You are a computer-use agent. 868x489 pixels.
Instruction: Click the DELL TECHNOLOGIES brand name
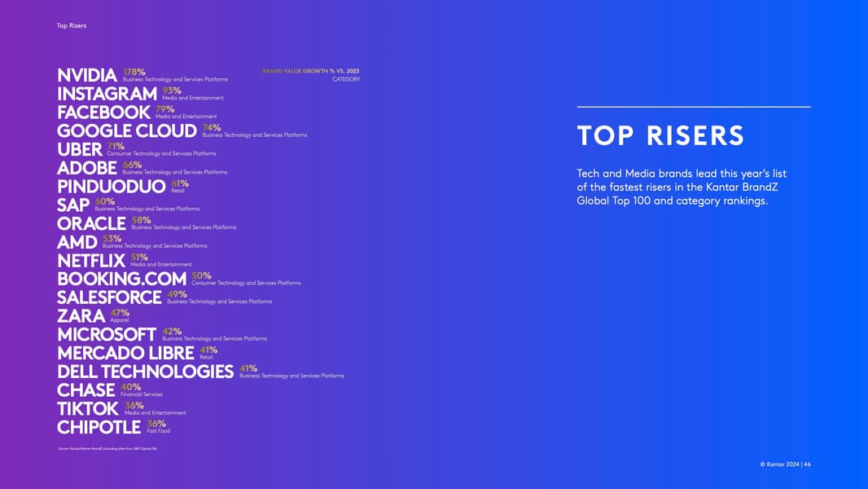click(146, 372)
